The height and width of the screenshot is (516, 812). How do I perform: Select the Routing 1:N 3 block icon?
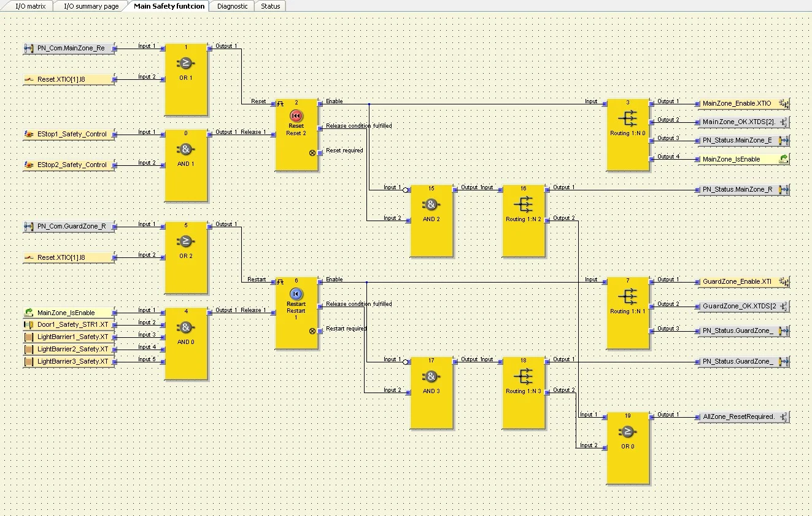tap(523, 377)
